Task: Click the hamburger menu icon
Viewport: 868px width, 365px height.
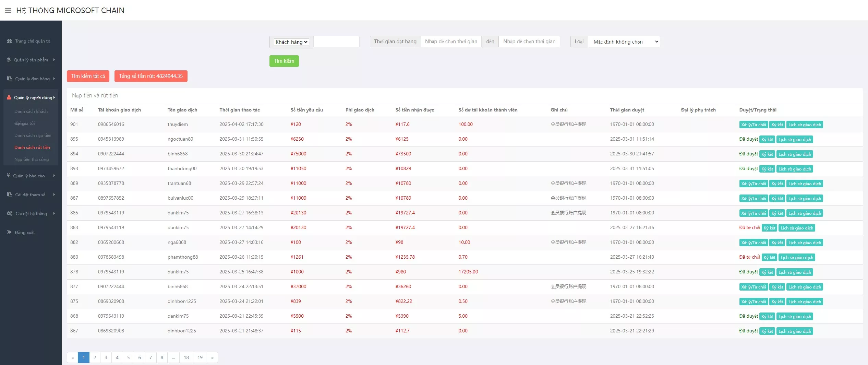Action: pyautogui.click(x=8, y=10)
